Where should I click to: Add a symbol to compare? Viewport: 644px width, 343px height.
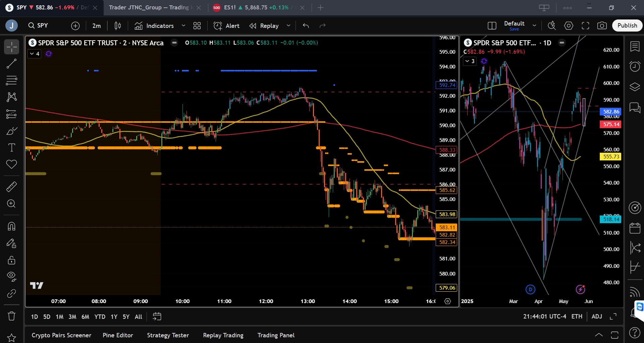(x=75, y=26)
